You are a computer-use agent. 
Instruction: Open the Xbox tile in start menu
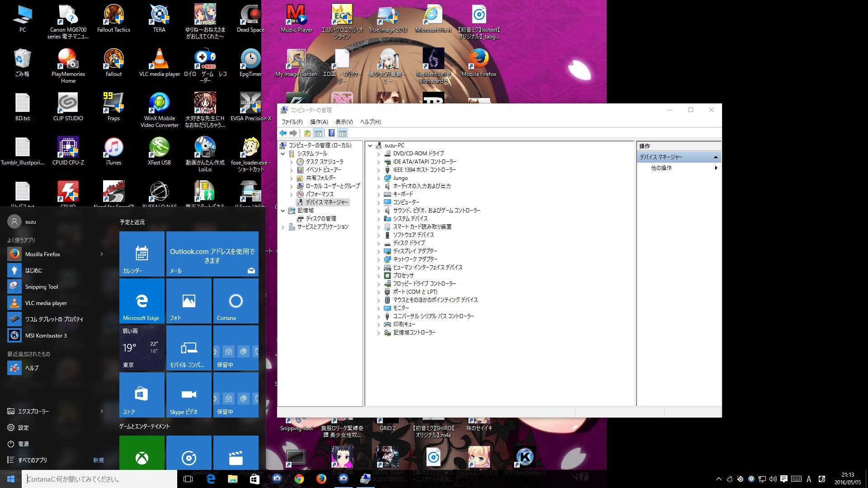point(142,453)
